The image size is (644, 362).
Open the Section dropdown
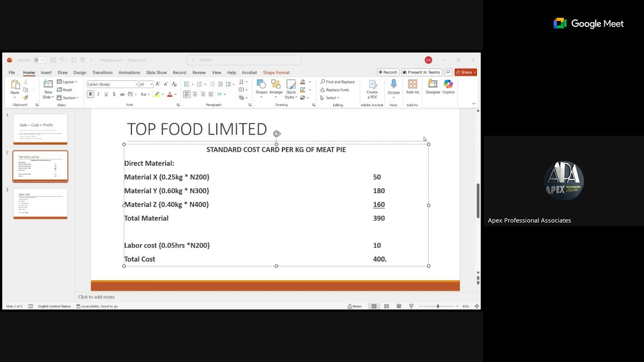coord(67,98)
